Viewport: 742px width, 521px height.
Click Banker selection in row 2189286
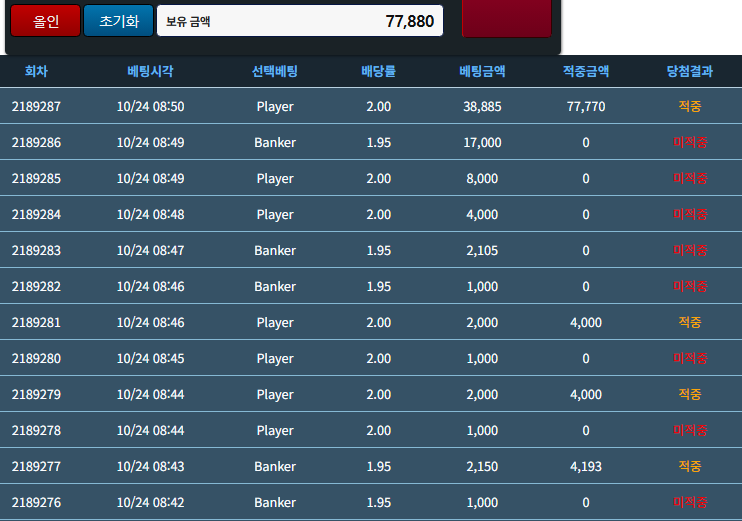tap(275, 142)
